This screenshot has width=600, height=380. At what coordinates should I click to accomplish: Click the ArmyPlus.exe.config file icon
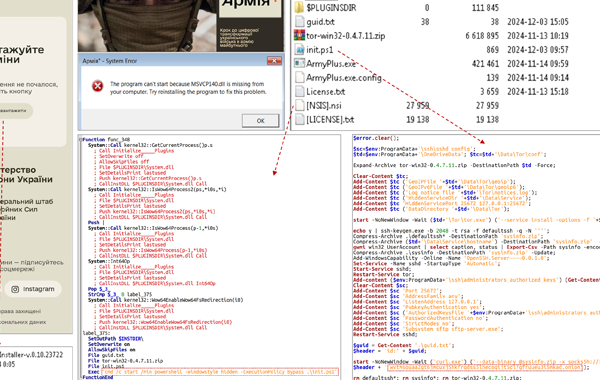300,77
